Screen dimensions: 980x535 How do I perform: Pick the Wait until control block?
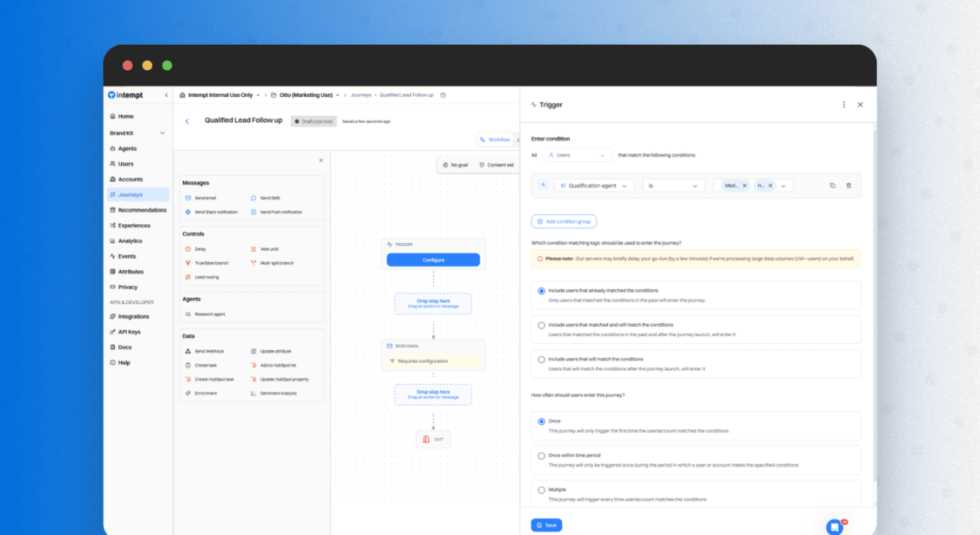[265, 249]
